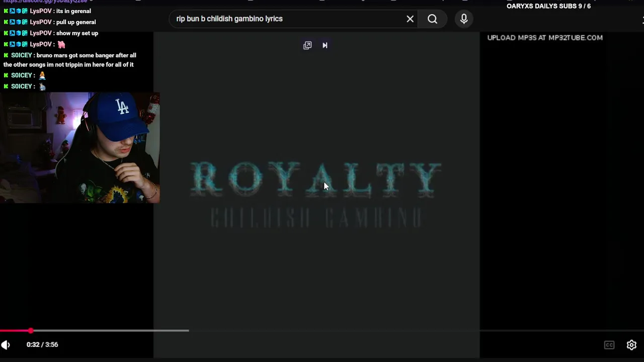
Task: Toggle closed captions CC button
Action: coord(609,345)
